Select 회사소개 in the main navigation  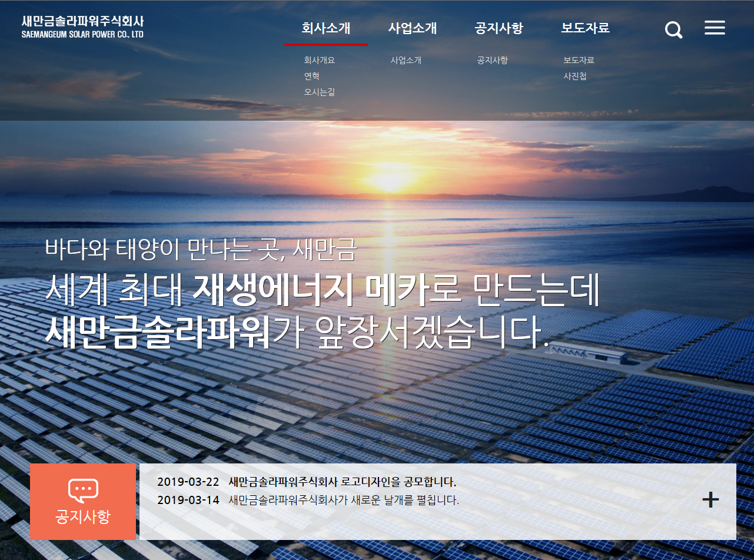[x=326, y=28]
